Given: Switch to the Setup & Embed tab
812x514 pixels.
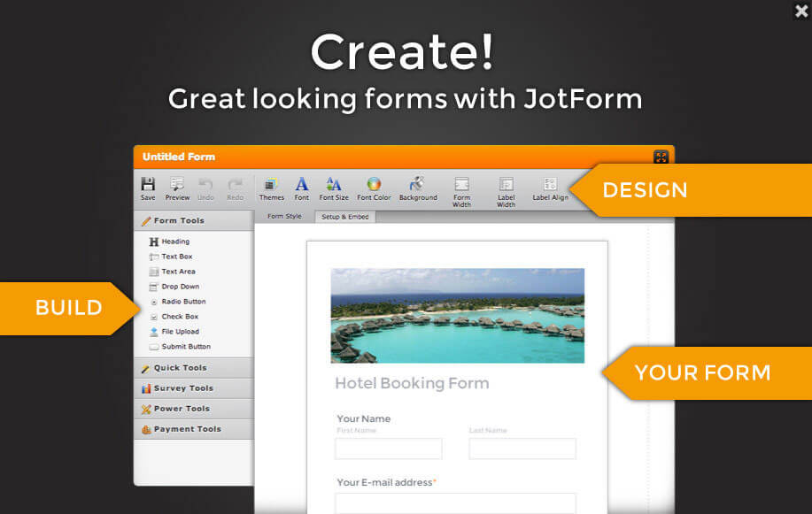Looking at the screenshot, I should pos(344,217).
